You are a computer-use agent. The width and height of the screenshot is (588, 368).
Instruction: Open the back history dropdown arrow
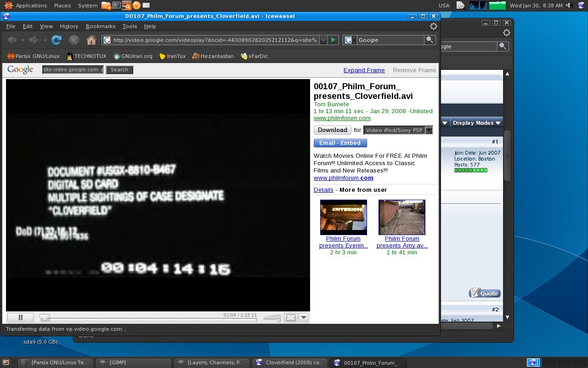(23, 40)
